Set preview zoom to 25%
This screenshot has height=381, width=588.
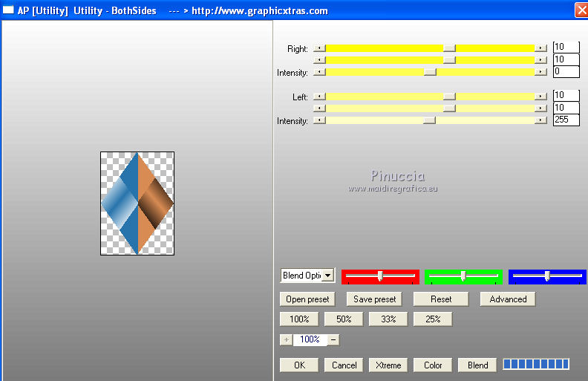433,319
